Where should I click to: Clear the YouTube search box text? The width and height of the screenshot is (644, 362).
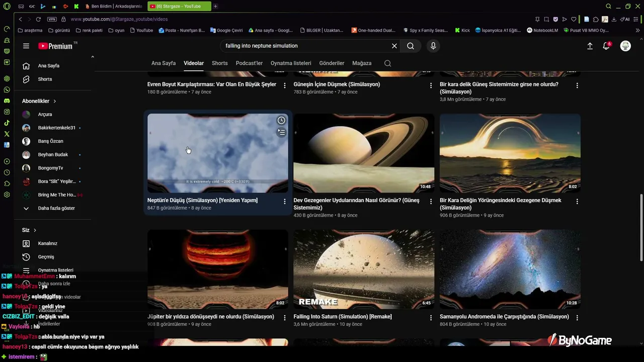[x=394, y=46]
